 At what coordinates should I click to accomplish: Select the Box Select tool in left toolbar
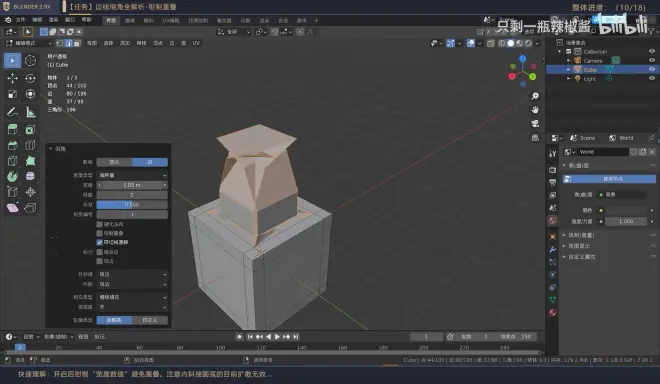tap(13, 61)
